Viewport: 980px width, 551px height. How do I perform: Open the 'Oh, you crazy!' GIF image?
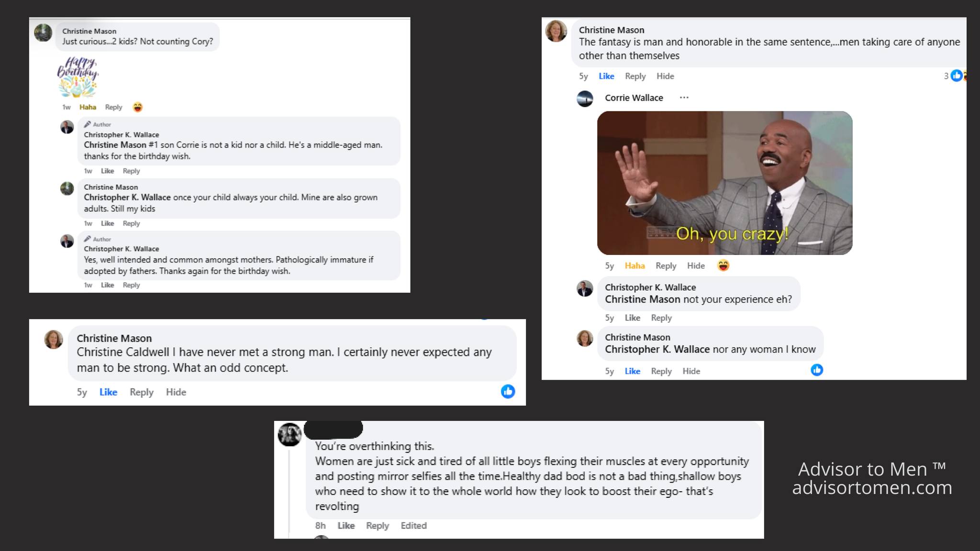724,183
